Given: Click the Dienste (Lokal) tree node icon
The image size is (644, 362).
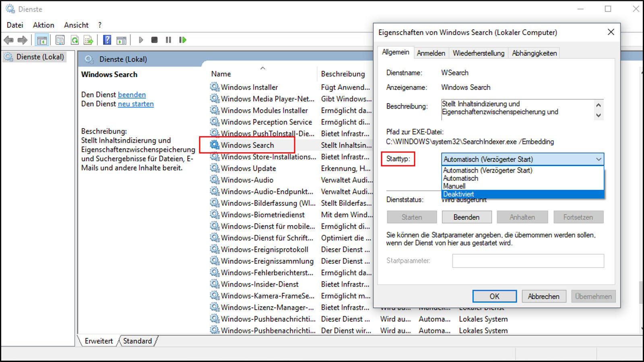Looking at the screenshot, I should (9, 57).
